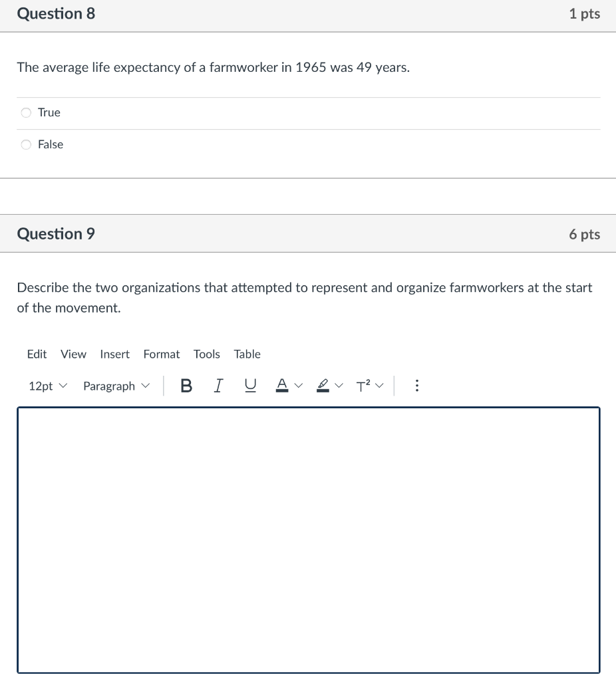The width and height of the screenshot is (616, 681).
Task: Pick a color from the text color swatch
Action: tap(282, 386)
